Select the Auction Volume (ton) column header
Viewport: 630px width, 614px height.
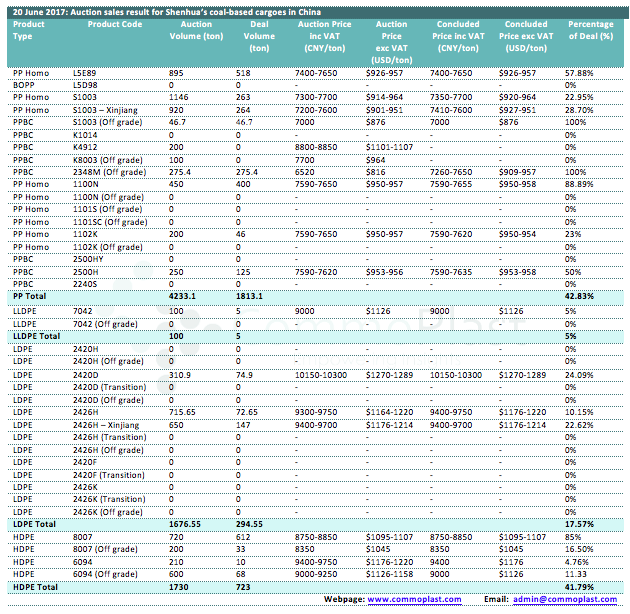(195, 29)
